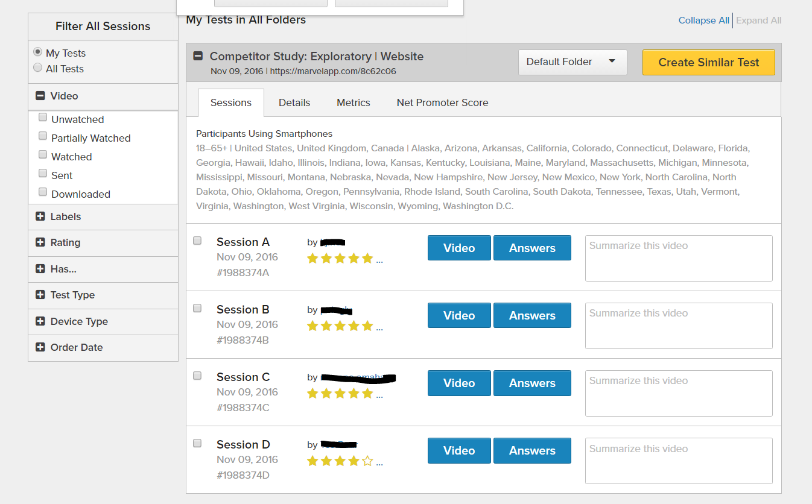Select the All Tests radio button
Screen dimensions: 812x504
click(x=38, y=68)
